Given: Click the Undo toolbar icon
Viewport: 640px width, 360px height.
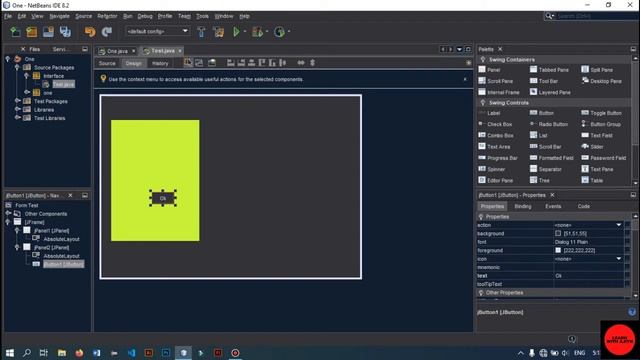Looking at the screenshot, I should [90, 32].
